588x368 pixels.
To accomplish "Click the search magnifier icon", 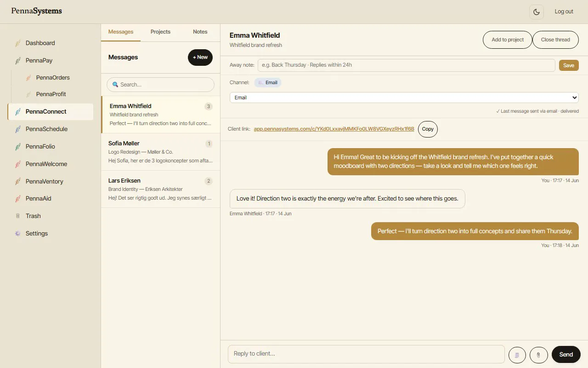I will [115, 85].
